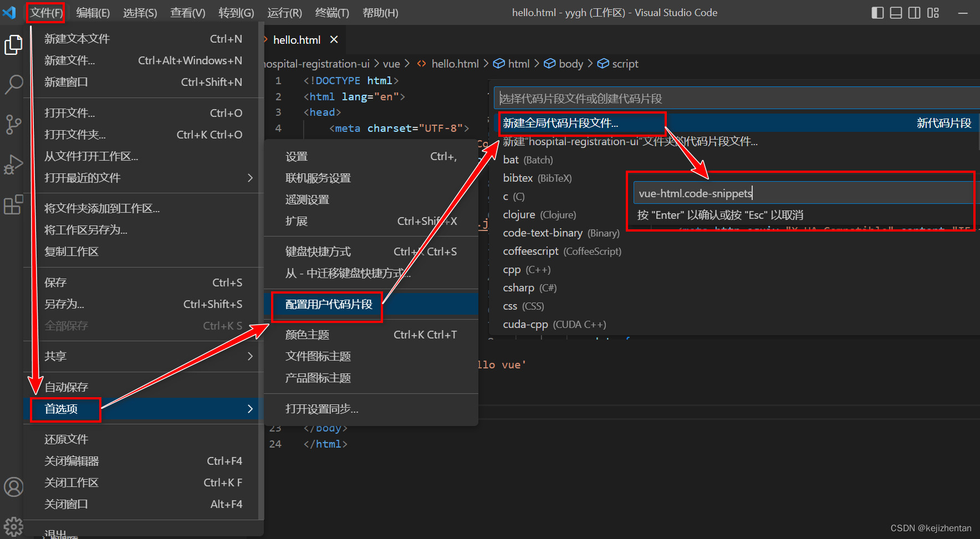Open Run and Debug view icon
The image size is (980, 539).
[13, 165]
